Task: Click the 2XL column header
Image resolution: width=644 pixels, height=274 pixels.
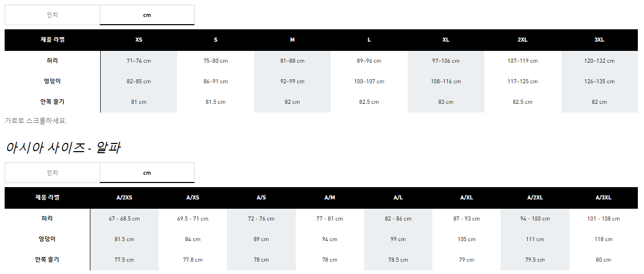Action: tap(522, 40)
